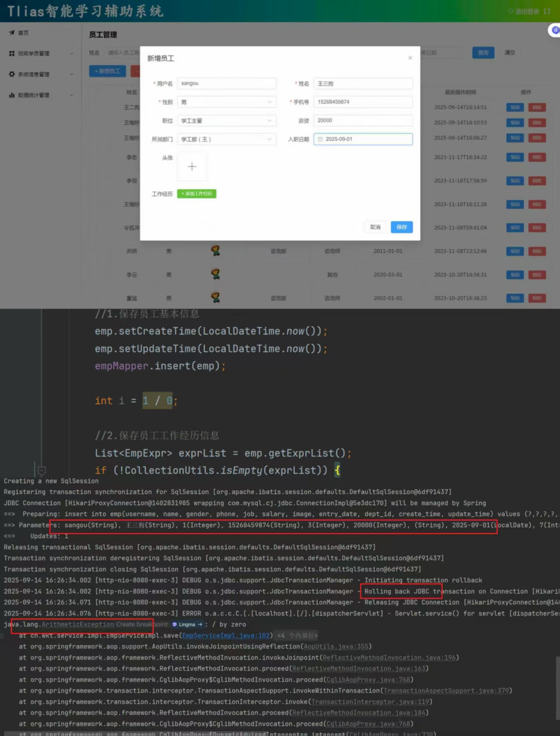The height and width of the screenshot is (736, 560).
Task: Open the 职位 dropdown showing 学工主管
Action: click(226, 120)
